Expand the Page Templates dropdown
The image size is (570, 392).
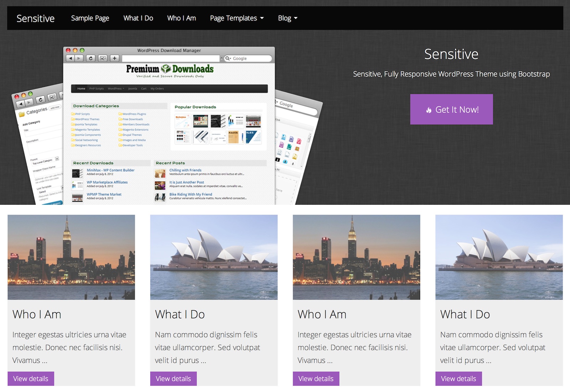(237, 18)
